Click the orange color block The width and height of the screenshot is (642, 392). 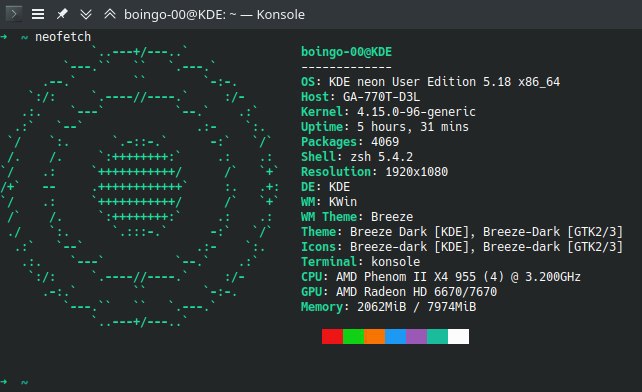tap(374, 336)
